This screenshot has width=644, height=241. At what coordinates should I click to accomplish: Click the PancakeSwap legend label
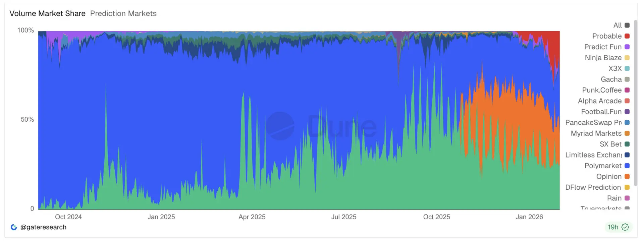click(x=593, y=122)
